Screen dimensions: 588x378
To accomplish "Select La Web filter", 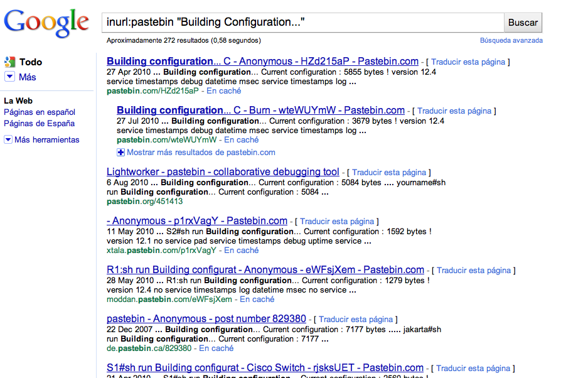I will click(x=18, y=100).
